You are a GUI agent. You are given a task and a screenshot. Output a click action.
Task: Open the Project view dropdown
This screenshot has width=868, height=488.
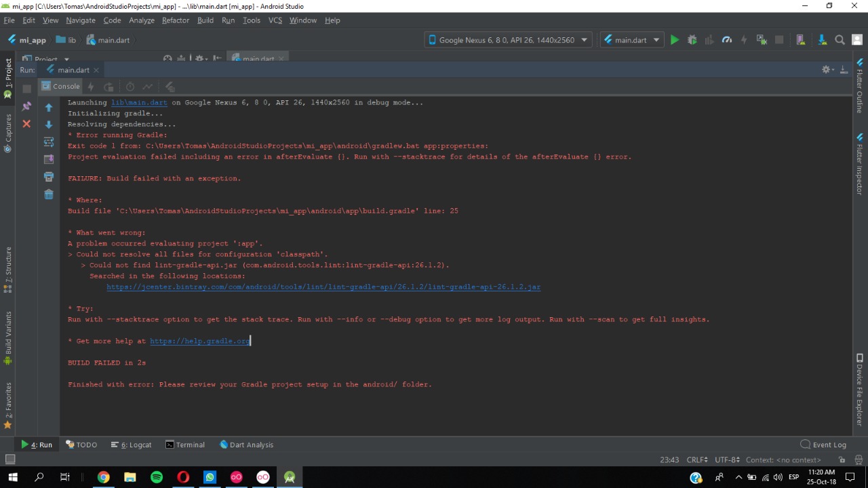[45, 59]
